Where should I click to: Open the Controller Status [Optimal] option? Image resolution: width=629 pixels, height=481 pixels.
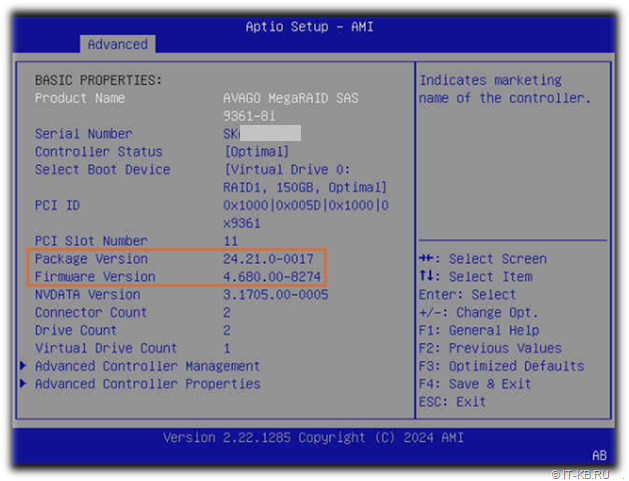tap(256, 152)
